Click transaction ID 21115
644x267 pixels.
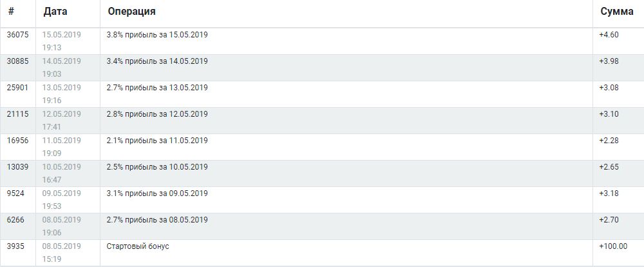(17, 114)
